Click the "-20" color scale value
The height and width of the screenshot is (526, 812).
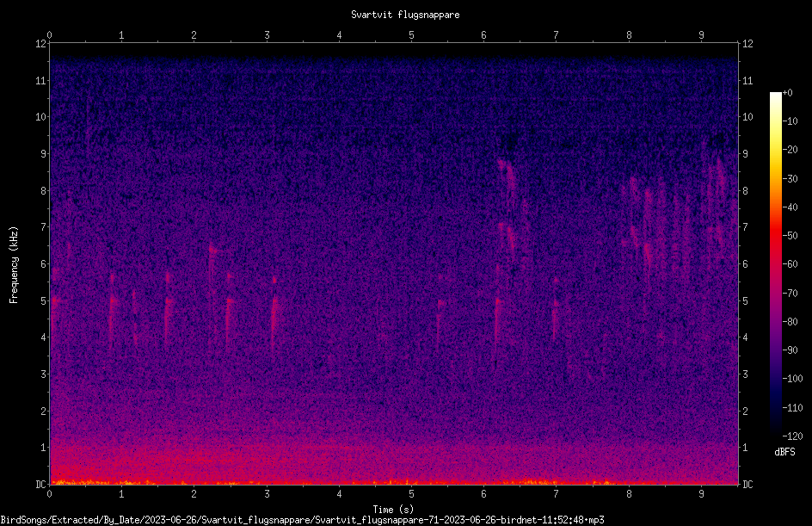coord(790,150)
